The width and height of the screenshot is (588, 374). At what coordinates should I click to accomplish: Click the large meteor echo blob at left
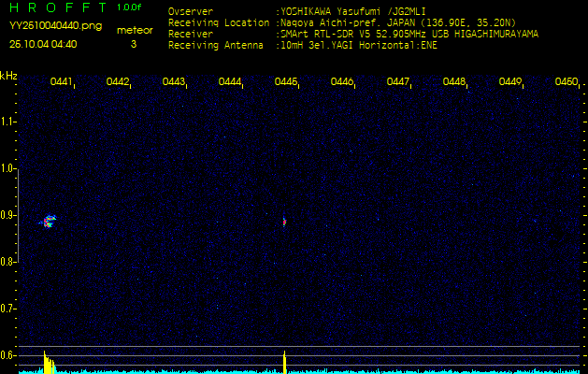pos(49,222)
